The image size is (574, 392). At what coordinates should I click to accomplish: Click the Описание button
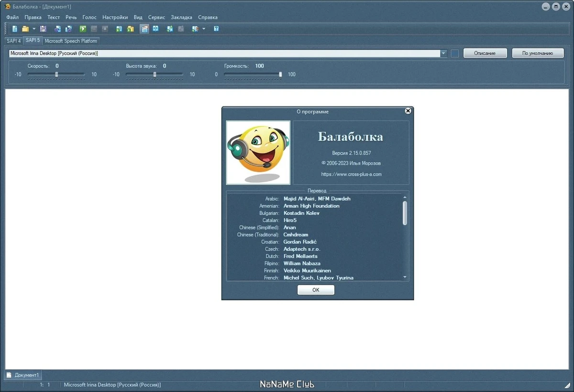tap(485, 53)
